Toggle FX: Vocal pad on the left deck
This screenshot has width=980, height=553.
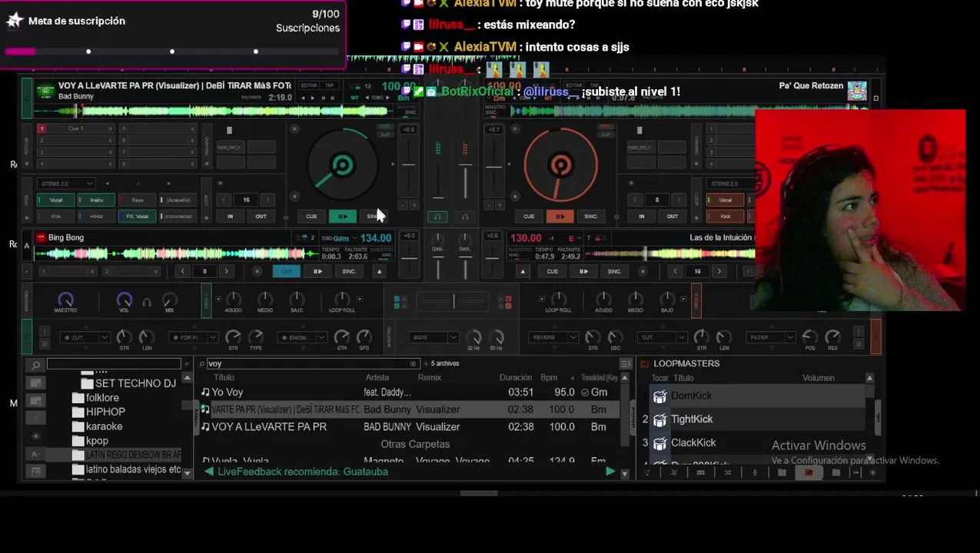click(x=137, y=217)
